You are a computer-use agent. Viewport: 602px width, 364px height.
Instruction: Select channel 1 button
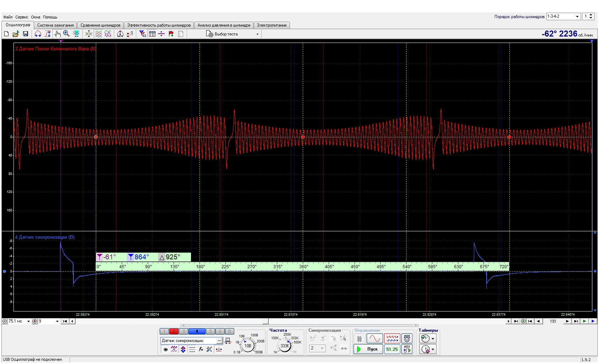click(164, 331)
